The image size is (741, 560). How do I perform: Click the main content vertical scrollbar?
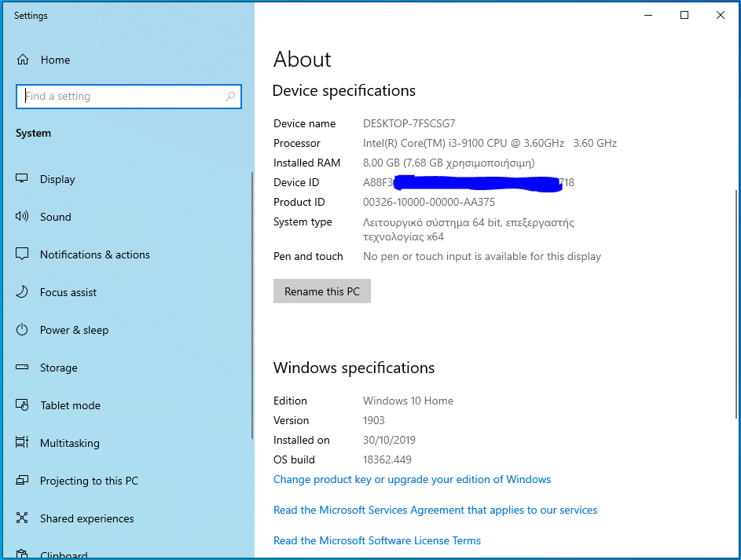(736, 304)
